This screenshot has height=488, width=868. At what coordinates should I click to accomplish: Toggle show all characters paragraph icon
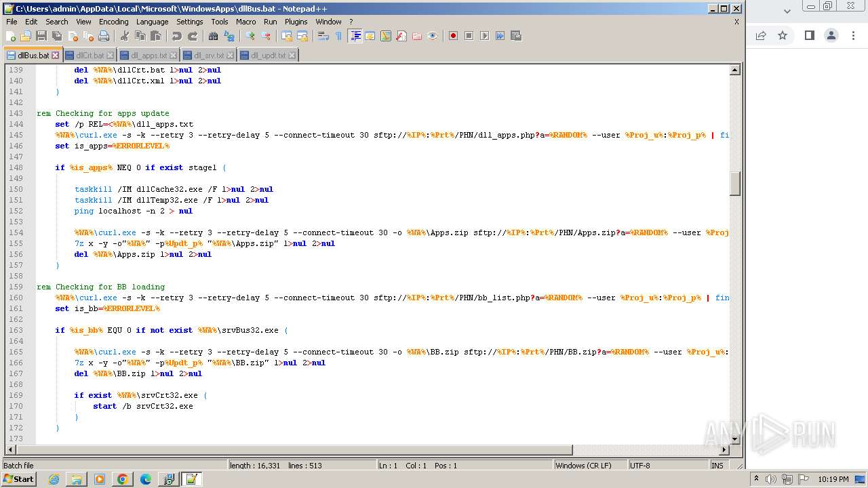pyautogui.click(x=338, y=36)
